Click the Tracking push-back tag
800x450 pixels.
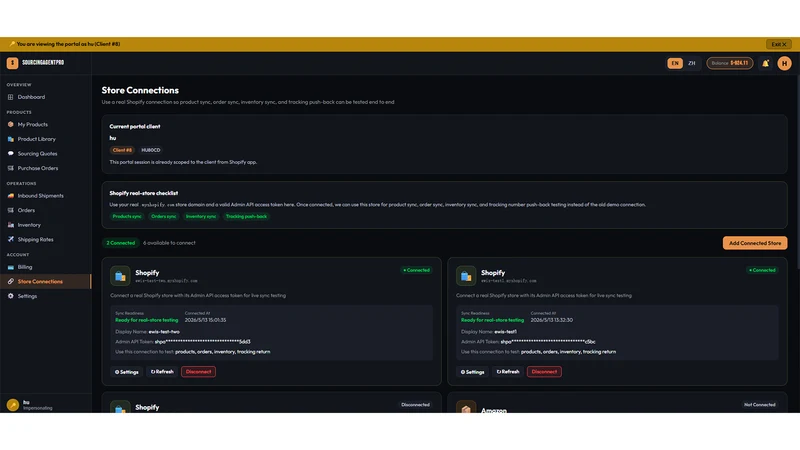coord(246,216)
